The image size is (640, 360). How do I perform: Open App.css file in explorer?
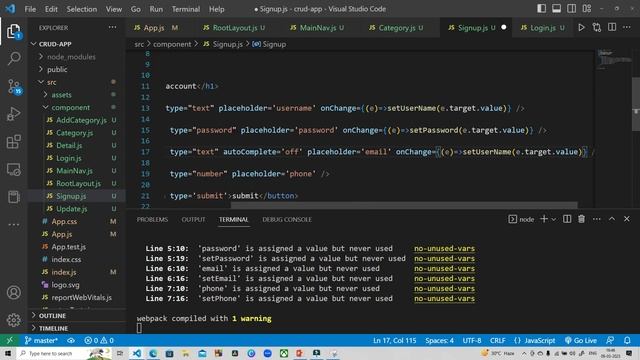tap(64, 221)
